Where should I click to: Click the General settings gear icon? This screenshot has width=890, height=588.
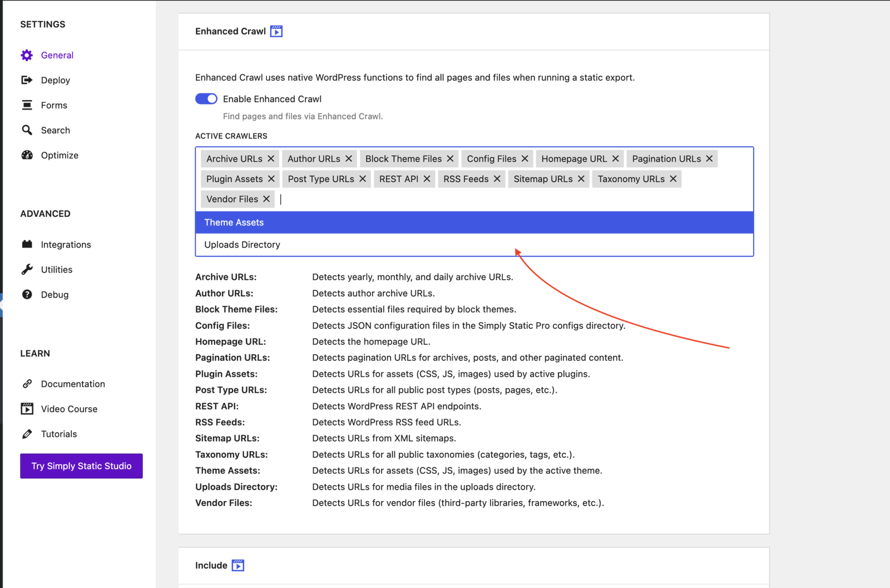(x=26, y=55)
